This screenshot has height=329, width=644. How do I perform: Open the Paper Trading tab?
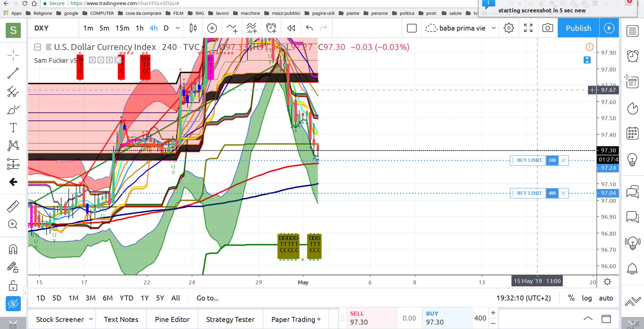click(x=296, y=320)
